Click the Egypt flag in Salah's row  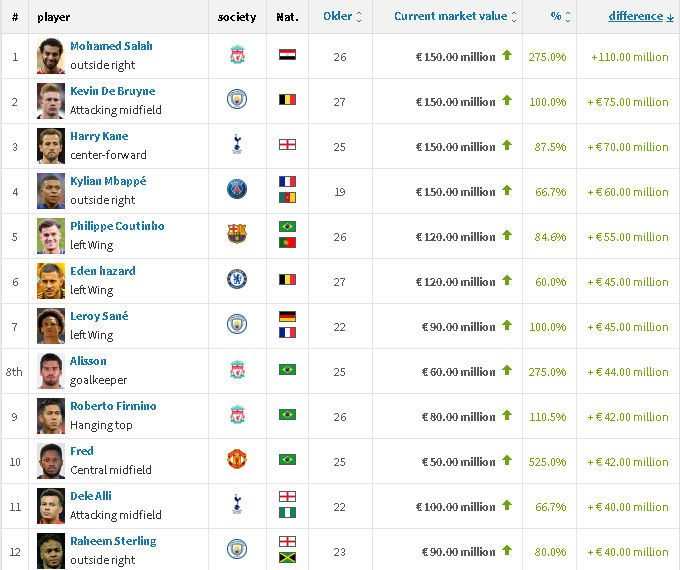point(287,55)
